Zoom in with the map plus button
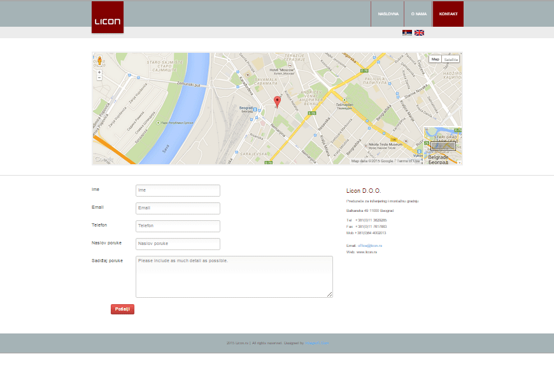 pyautogui.click(x=99, y=73)
